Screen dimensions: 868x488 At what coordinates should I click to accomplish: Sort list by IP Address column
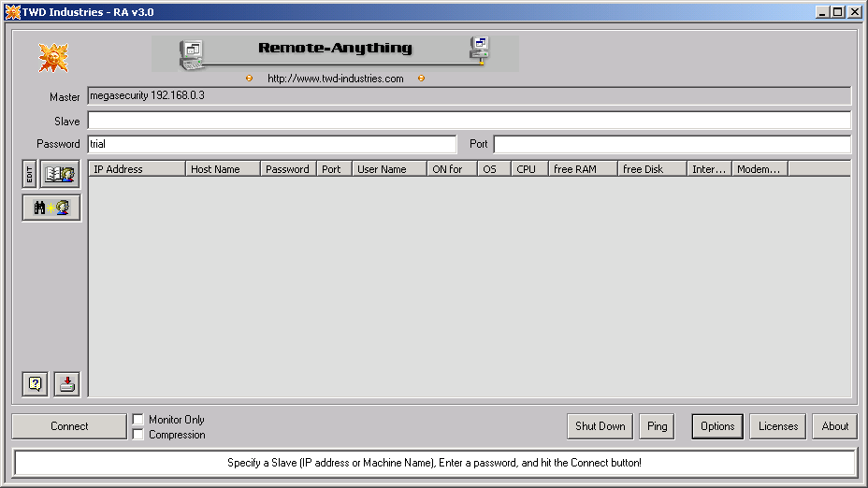click(x=137, y=169)
